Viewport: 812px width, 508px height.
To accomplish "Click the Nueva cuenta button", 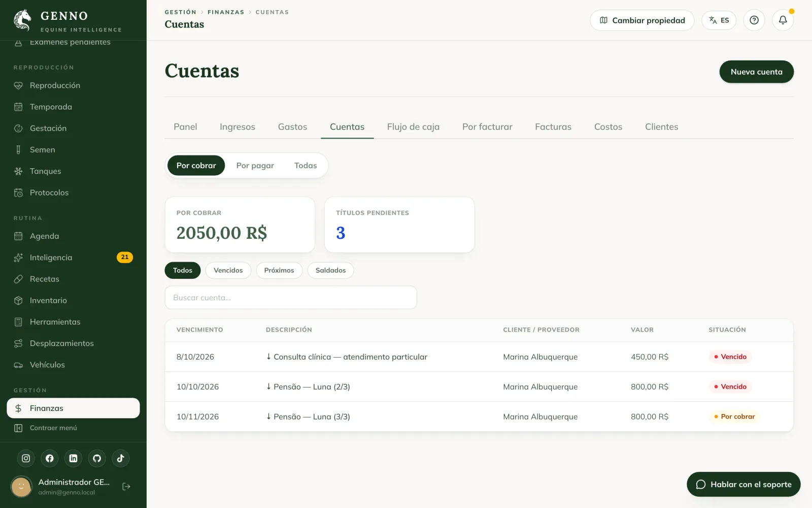I will tap(756, 72).
